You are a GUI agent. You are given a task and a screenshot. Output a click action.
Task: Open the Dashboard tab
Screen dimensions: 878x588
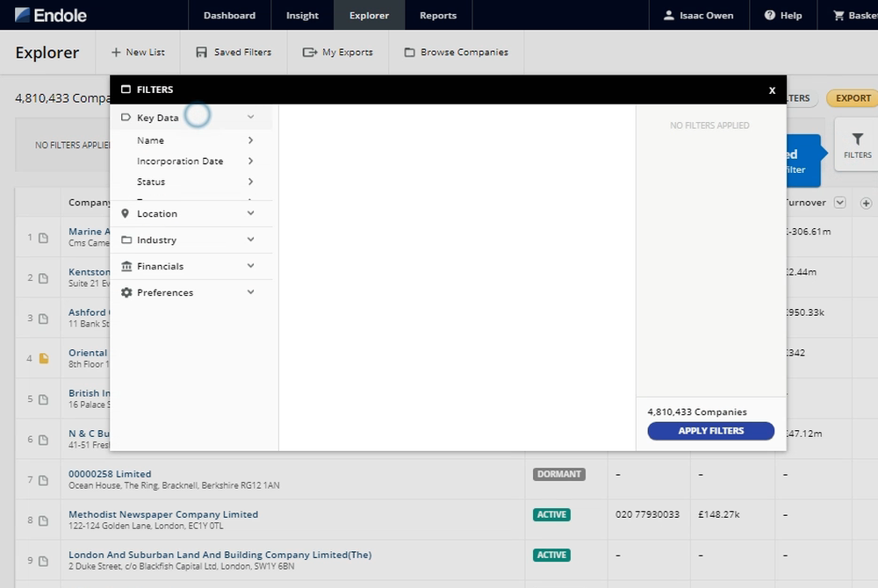[229, 15]
